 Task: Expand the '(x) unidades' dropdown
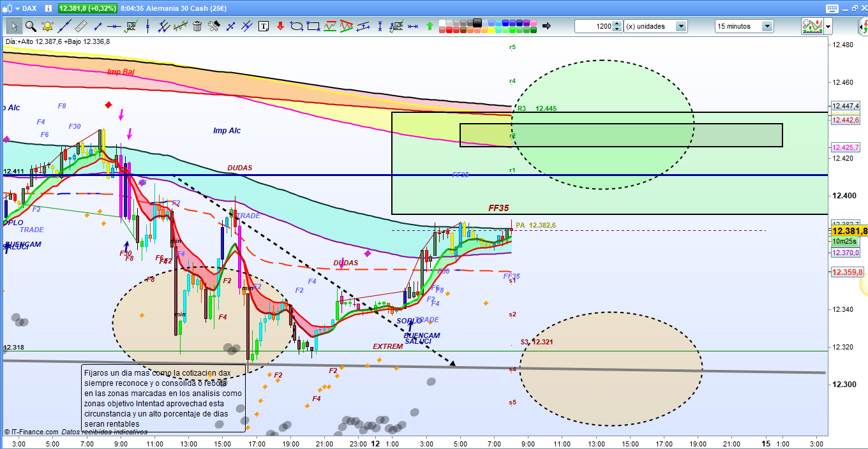coord(681,26)
